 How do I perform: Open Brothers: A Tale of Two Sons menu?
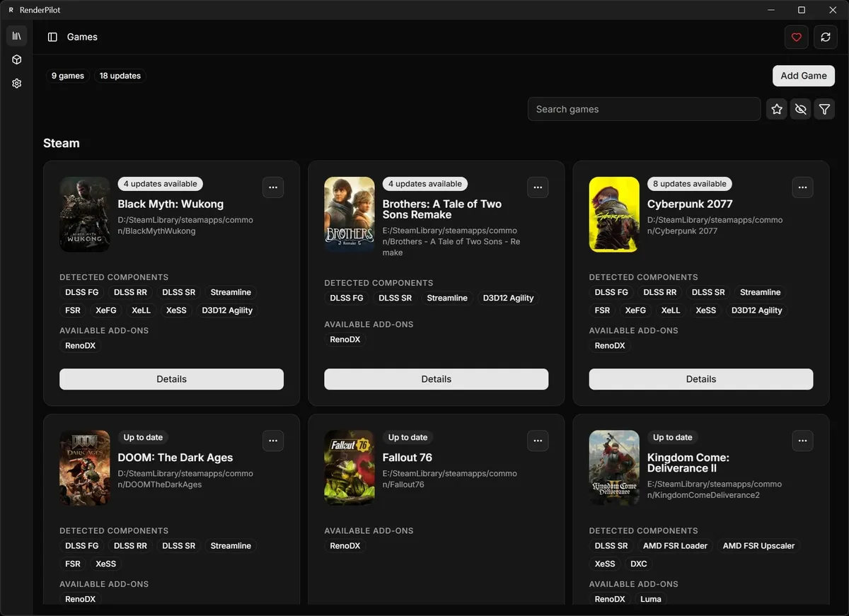tap(538, 187)
